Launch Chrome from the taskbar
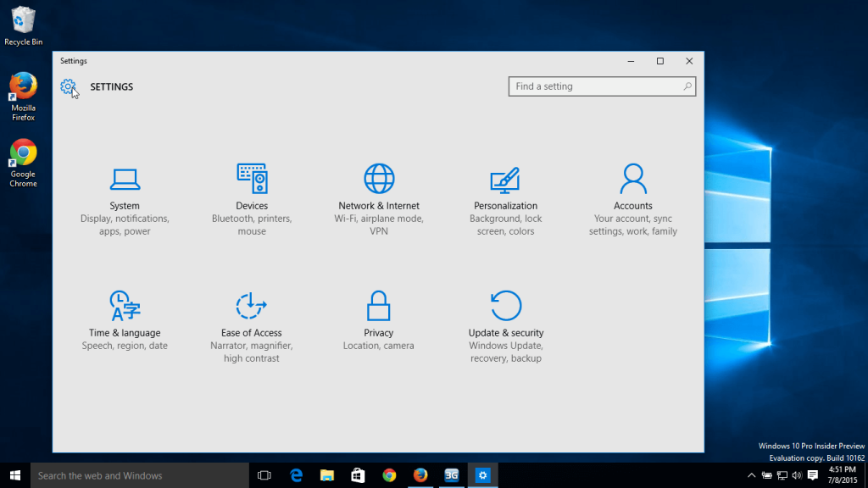Image resolution: width=868 pixels, height=488 pixels. coord(389,475)
